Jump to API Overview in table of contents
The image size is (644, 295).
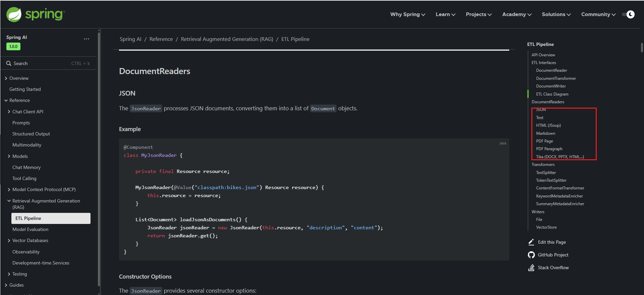click(x=543, y=55)
